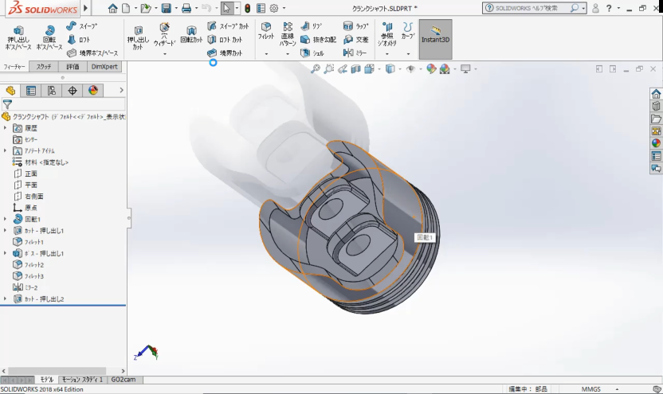This screenshot has width=663, height=394.
Task: Expand the ボス-押し出し1 feature node
Action: click(x=5, y=253)
